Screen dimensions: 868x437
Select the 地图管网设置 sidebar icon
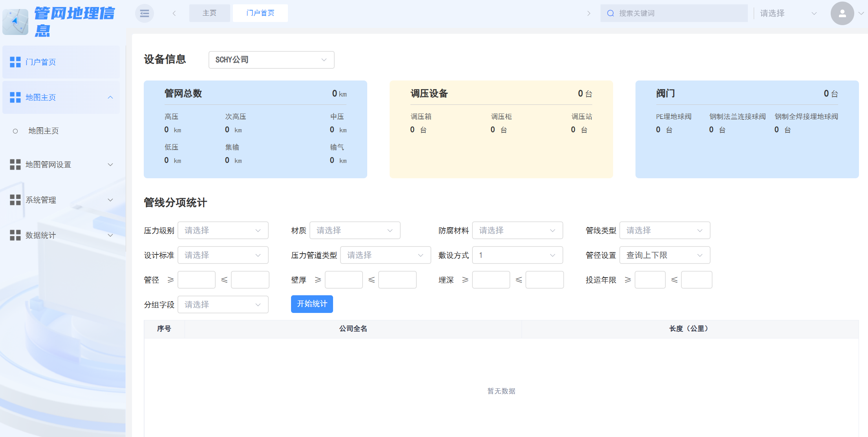point(15,165)
